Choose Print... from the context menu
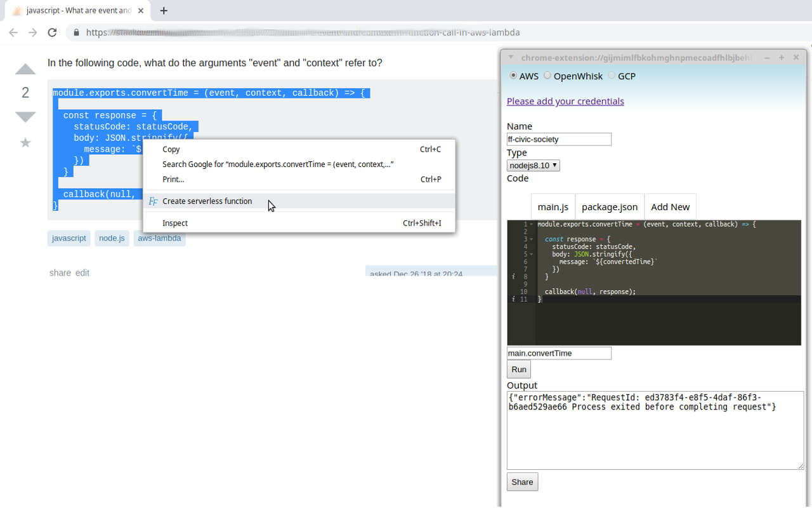The height and width of the screenshot is (508, 812). (299, 180)
